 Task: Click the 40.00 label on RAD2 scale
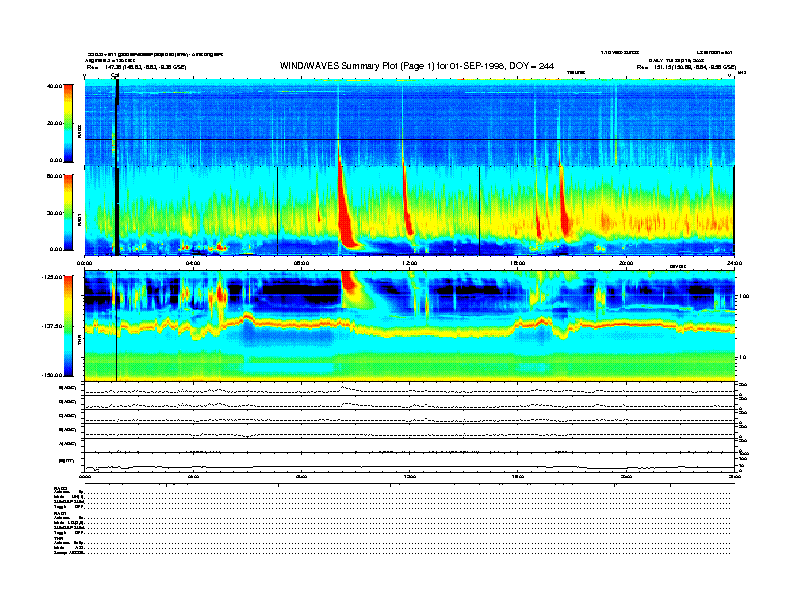tap(55, 86)
